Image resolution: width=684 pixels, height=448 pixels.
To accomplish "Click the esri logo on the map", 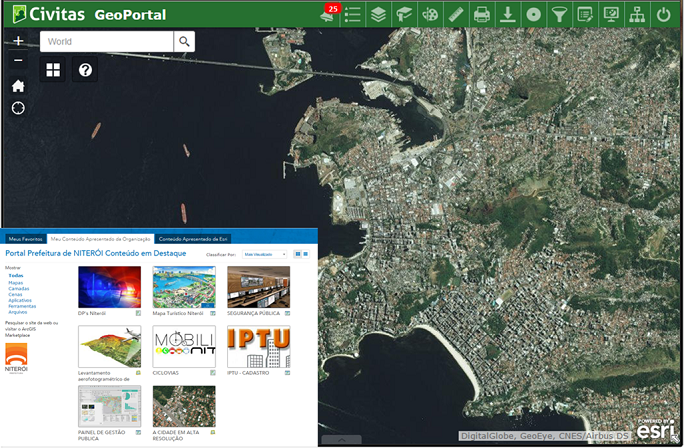I will coord(657,430).
